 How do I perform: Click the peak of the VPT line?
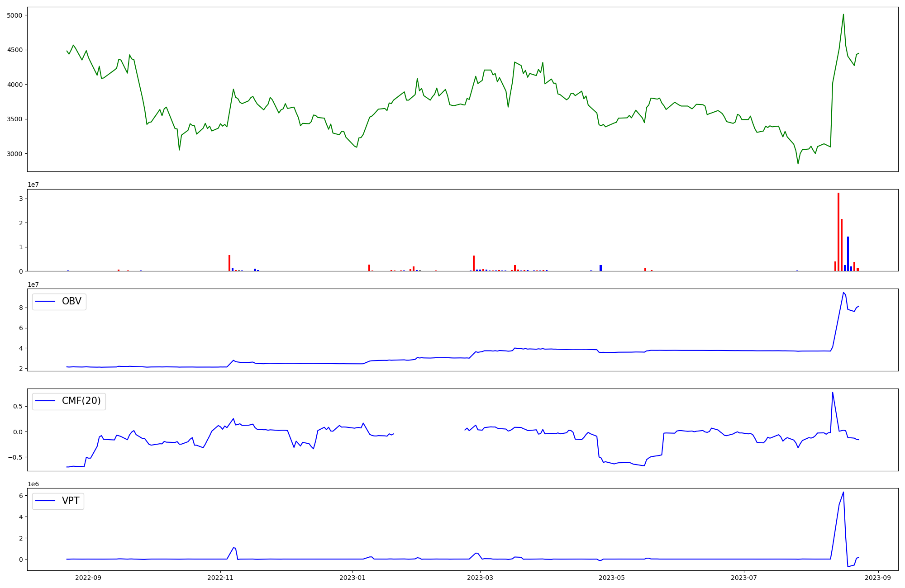pos(843,492)
